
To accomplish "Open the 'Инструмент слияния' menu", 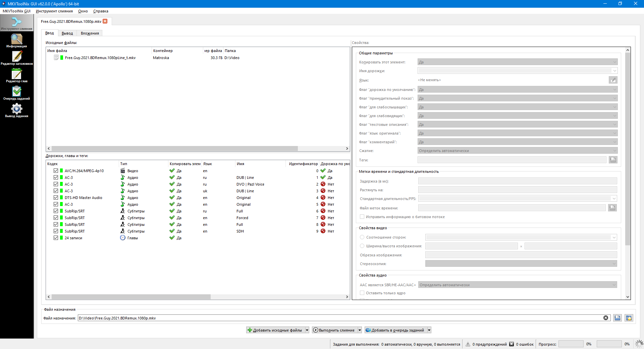I will point(54,11).
